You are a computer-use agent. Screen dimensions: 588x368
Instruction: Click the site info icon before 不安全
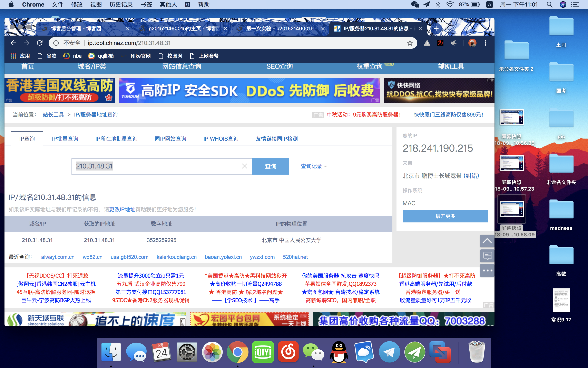coord(56,43)
